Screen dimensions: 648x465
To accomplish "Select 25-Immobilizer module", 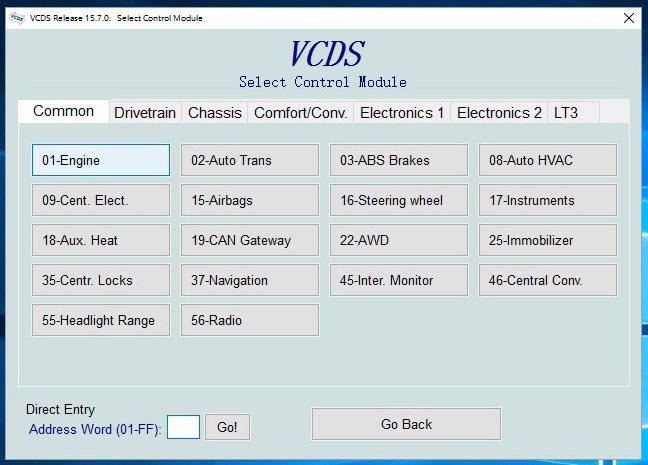I will coord(548,240).
